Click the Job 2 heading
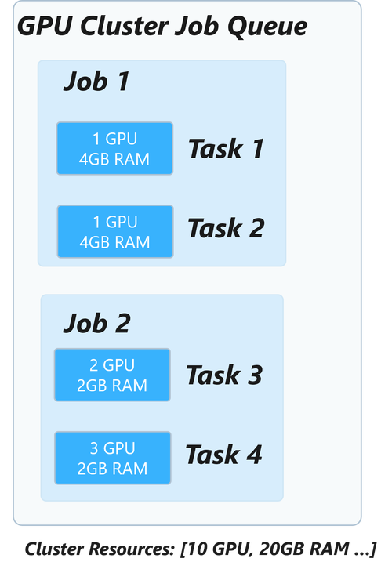The height and width of the screenshot is (580, 392). [97, 323]
